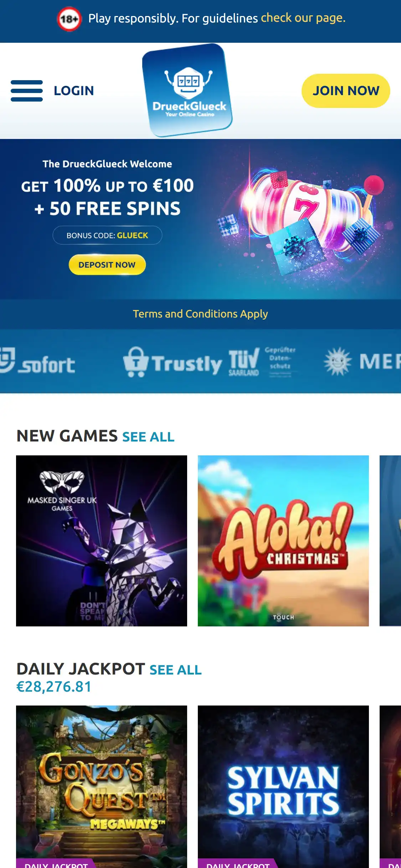401x868 pixels.
Task: Open the TÜV Saarland certification badge
Action: [262, 362]
